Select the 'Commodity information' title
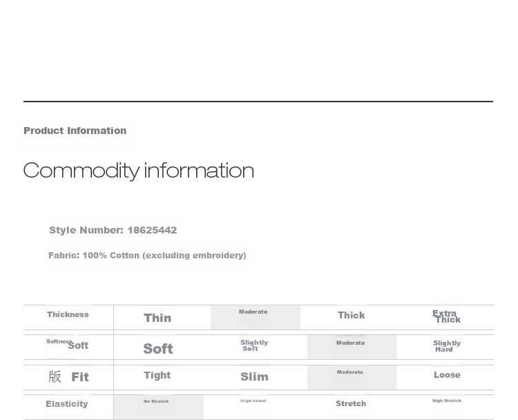This screenshot has width=518, height=420. 139,171
